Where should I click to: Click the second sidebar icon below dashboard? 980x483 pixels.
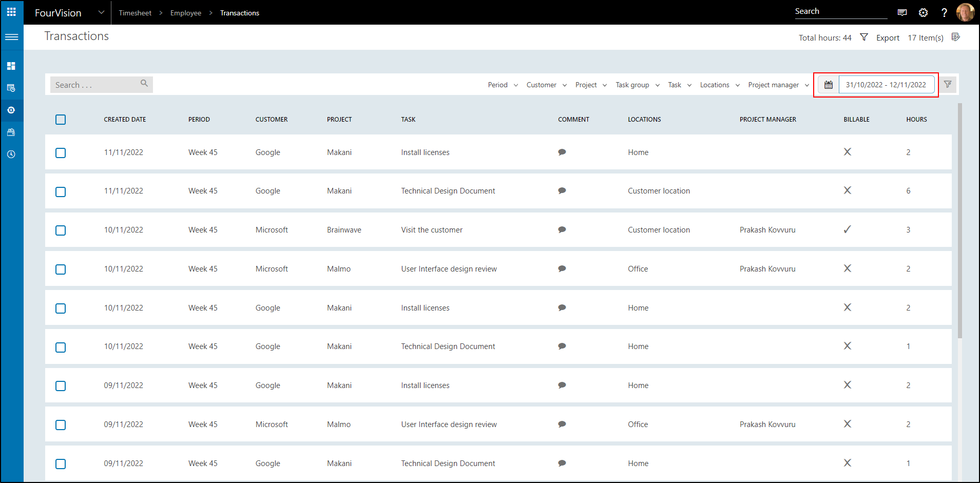coord(11,88)
